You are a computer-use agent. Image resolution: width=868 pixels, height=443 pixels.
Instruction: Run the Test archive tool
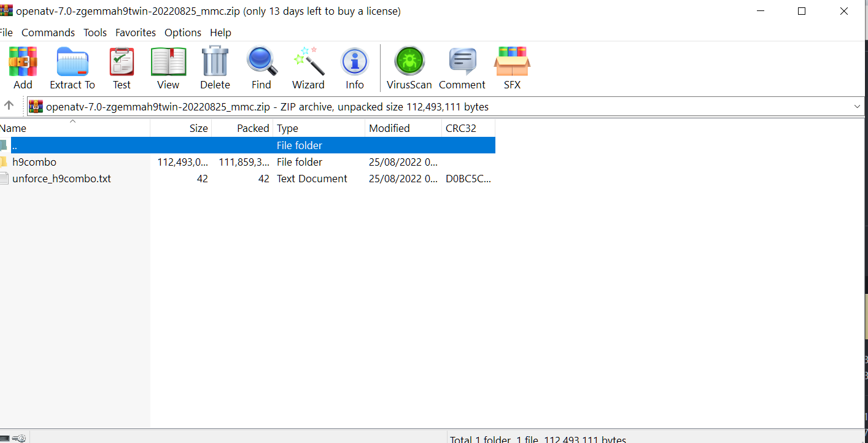122,62
